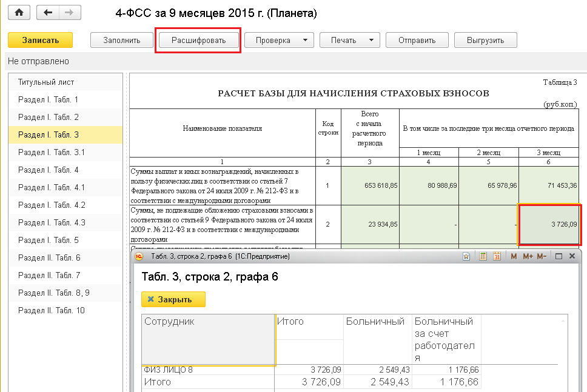
Task: Open Раздел I. Табл. 1
Action: (x=65, y=99)
